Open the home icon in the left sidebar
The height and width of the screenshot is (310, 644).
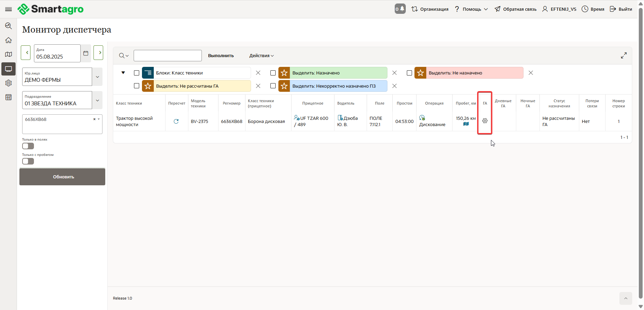coord(9,40)
